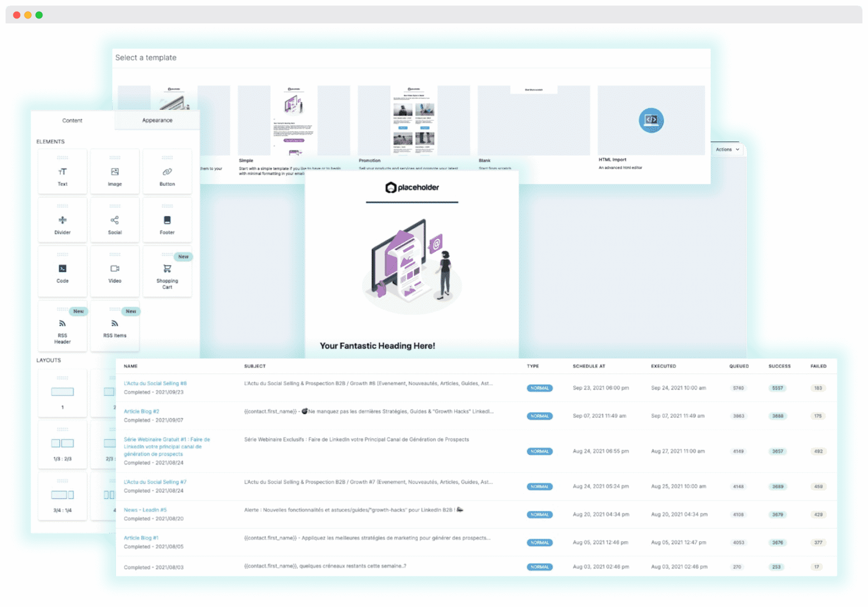Click queued count 5740

coord(739,388)
